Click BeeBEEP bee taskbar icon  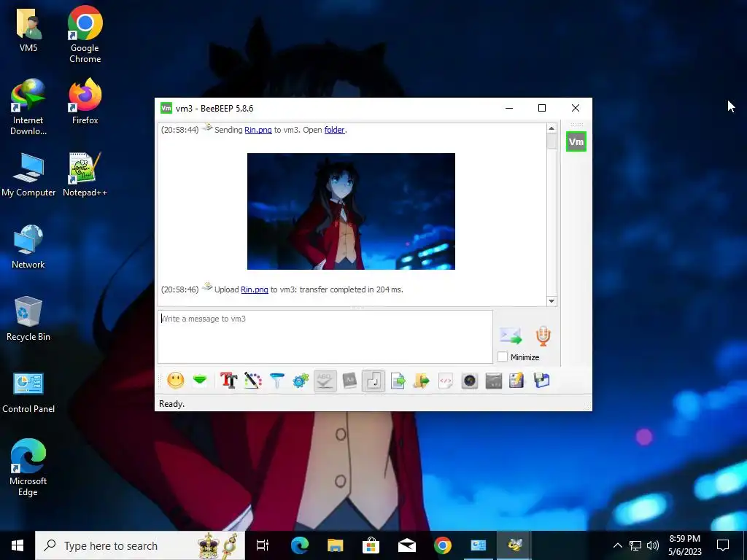tap(514, 545)
